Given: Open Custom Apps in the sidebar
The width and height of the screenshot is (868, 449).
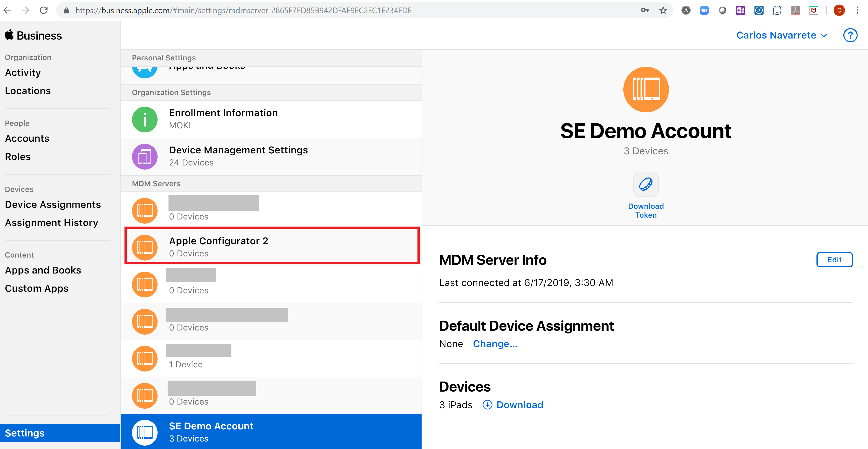Looking at the screenshot, I should (x=37, y=289).
